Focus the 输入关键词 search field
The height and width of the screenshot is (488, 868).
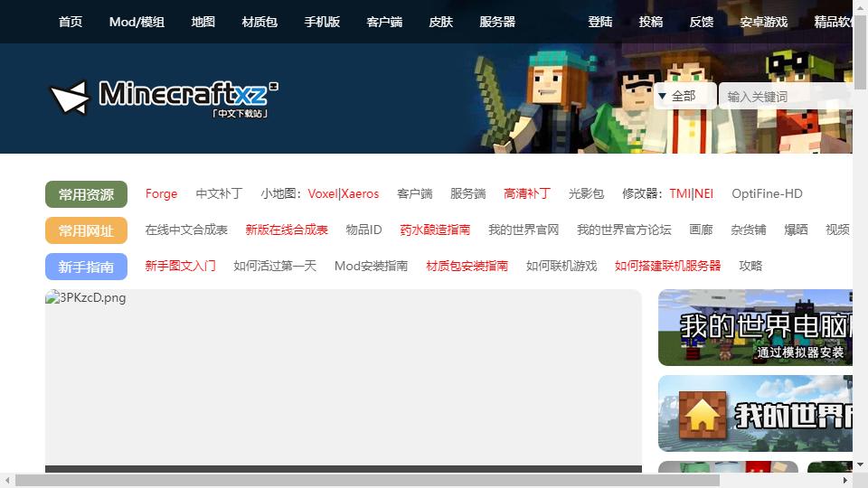[x=786, y=97]
